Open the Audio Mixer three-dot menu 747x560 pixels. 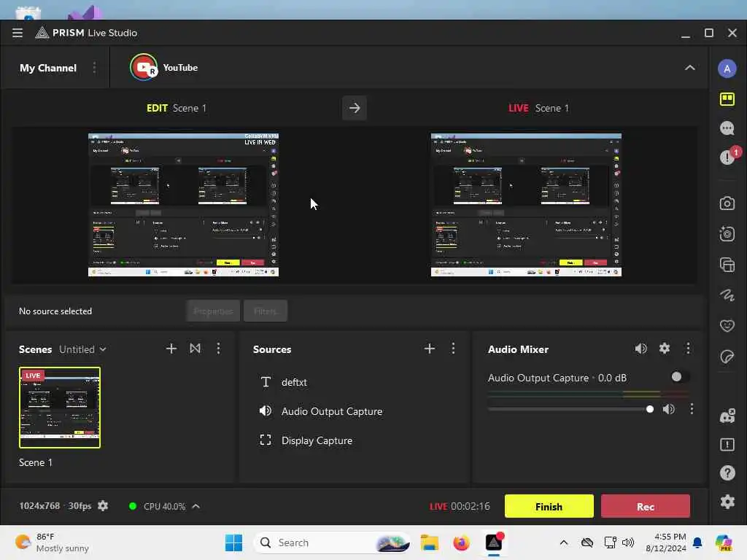688,349
